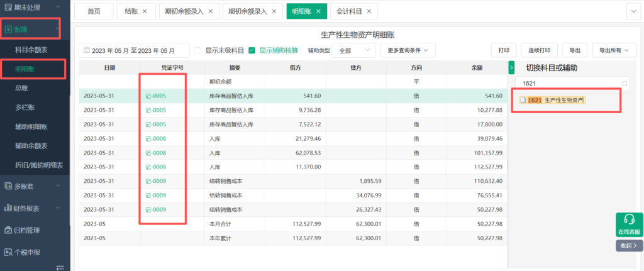Open the 辅助类型 全部 dropdown
Screen dimensions: 644x271
[x=353, y=50]
